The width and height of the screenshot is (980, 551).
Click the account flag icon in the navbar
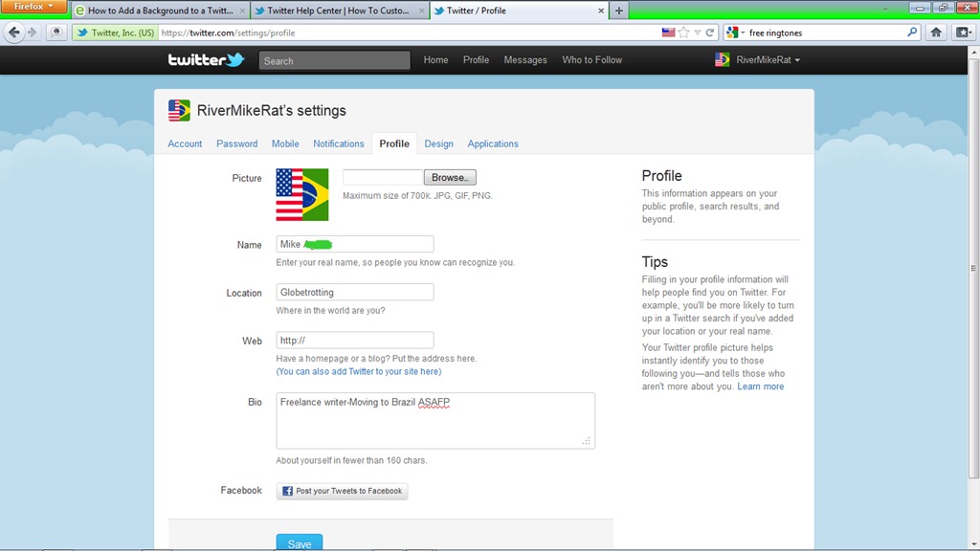pos(722,60)
